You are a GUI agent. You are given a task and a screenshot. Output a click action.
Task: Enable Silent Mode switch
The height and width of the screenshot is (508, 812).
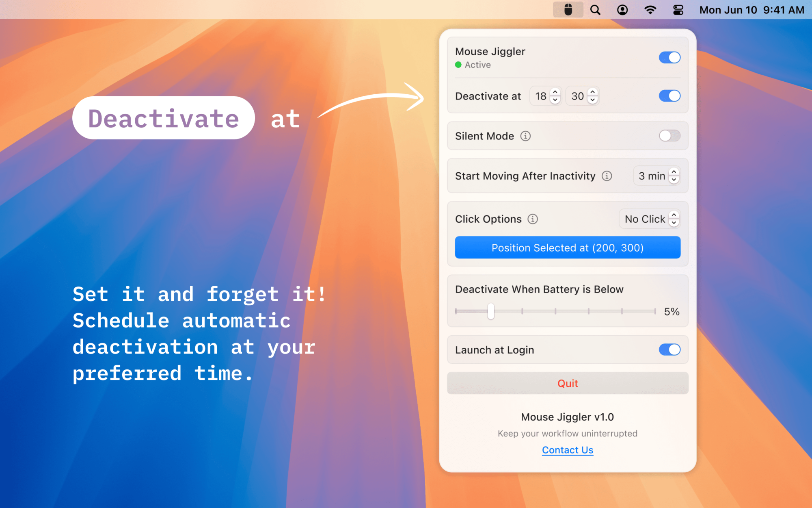click(669, 136)
